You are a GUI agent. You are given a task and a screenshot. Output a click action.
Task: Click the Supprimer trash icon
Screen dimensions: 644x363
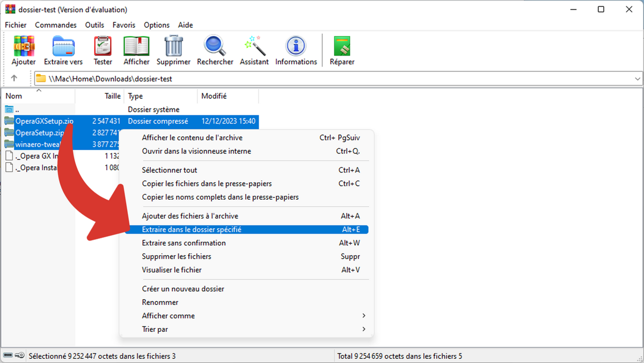173,46
